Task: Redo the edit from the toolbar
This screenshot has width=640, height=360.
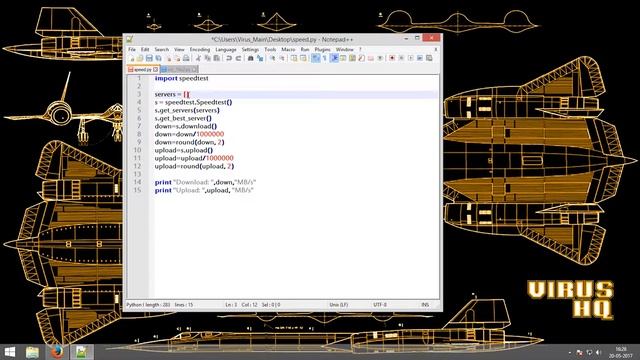Action: point(239,58)
